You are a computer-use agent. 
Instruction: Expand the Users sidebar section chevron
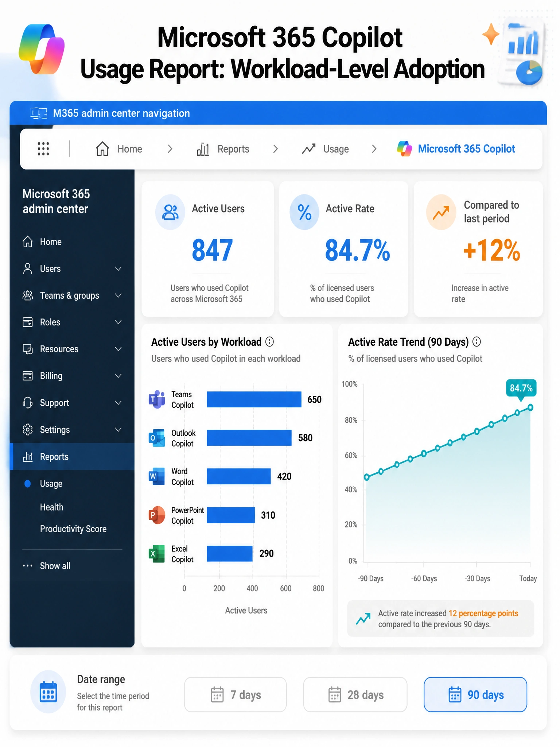click(x=118, y=269)
